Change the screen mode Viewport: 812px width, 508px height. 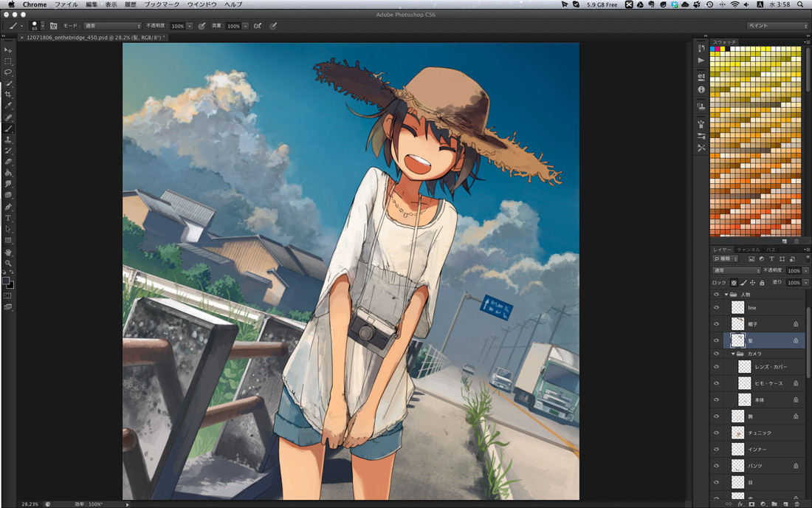point(8,307)
